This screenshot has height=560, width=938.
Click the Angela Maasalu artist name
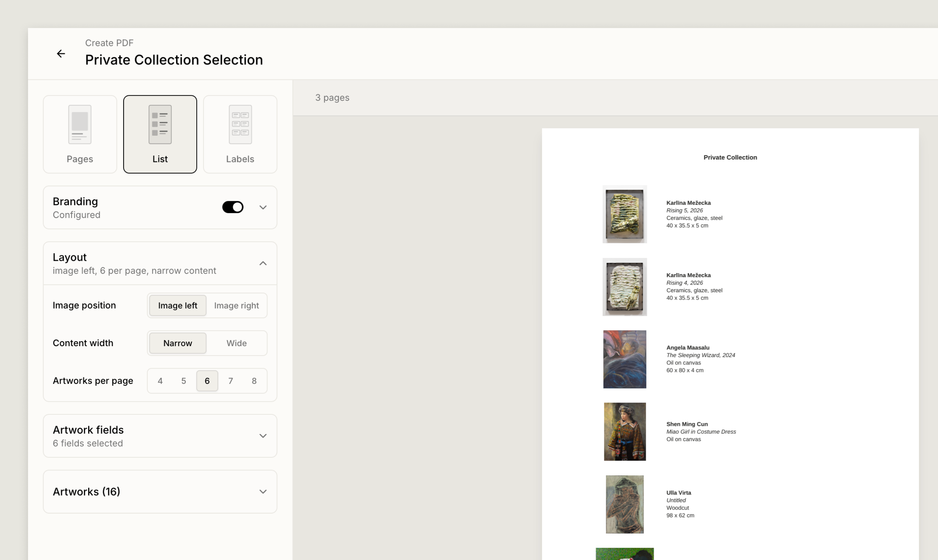point(688,348)
